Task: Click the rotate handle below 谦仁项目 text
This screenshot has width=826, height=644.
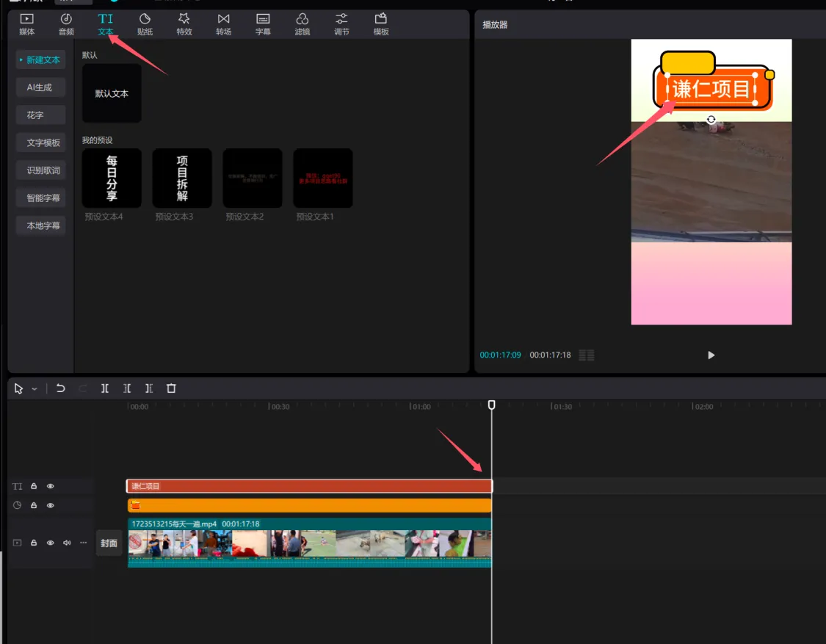Action: point(711,120)
